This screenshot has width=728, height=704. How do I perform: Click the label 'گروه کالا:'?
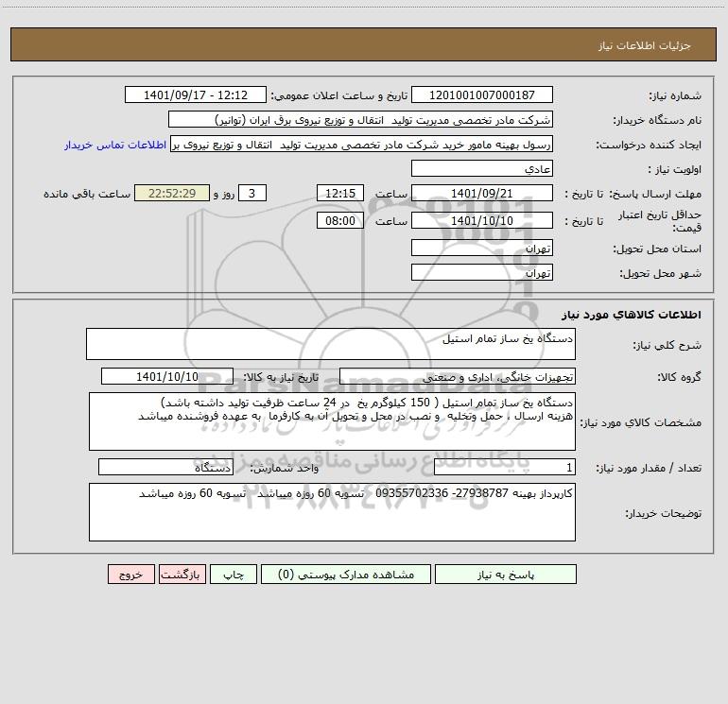679,377
